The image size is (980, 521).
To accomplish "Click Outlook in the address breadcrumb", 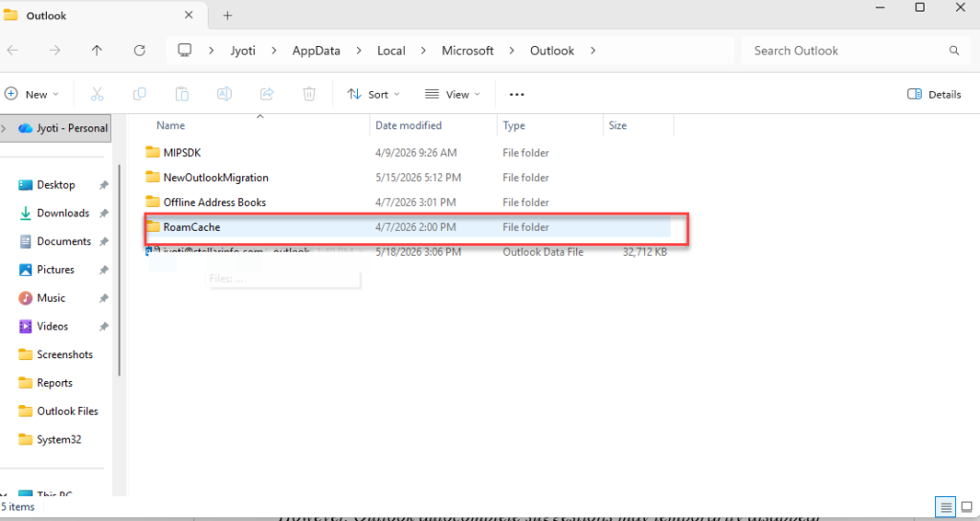I will tap(552, 51).
